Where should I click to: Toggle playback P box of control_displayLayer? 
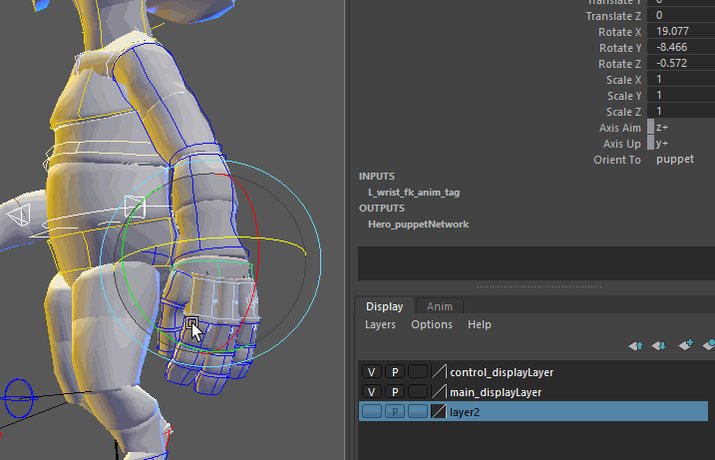(x=395, y=372)
